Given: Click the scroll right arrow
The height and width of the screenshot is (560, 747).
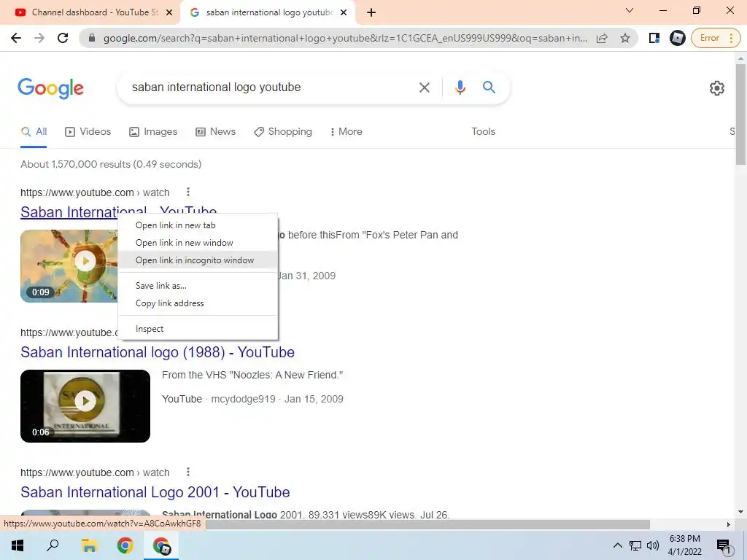Looking at the screenshot, I should [x=729, y=524].
